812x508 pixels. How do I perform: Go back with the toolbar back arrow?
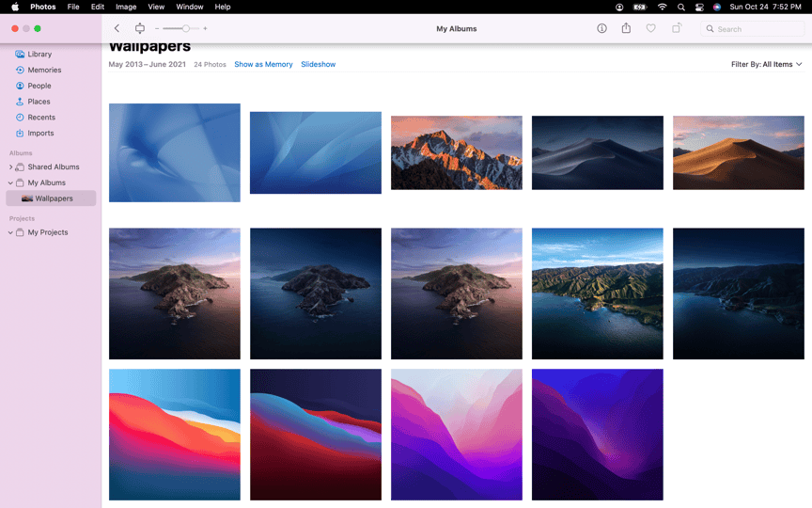pos(117,28)
